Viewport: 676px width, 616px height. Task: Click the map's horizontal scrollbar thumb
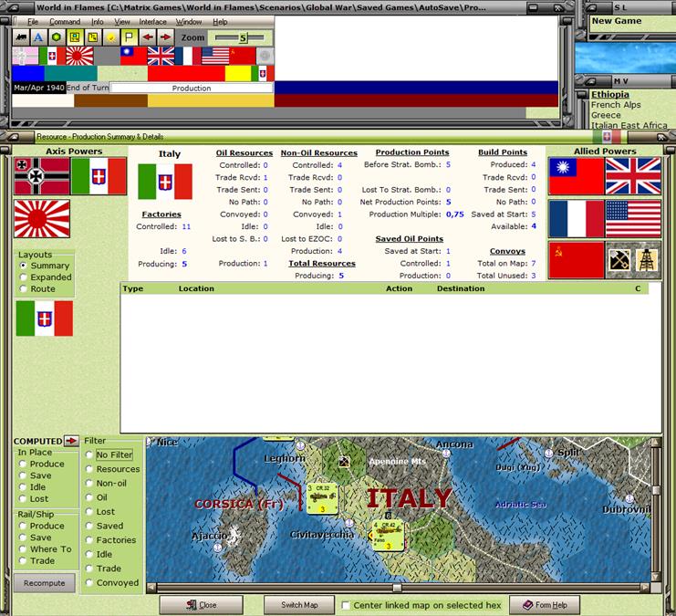[x=397, y=588]
